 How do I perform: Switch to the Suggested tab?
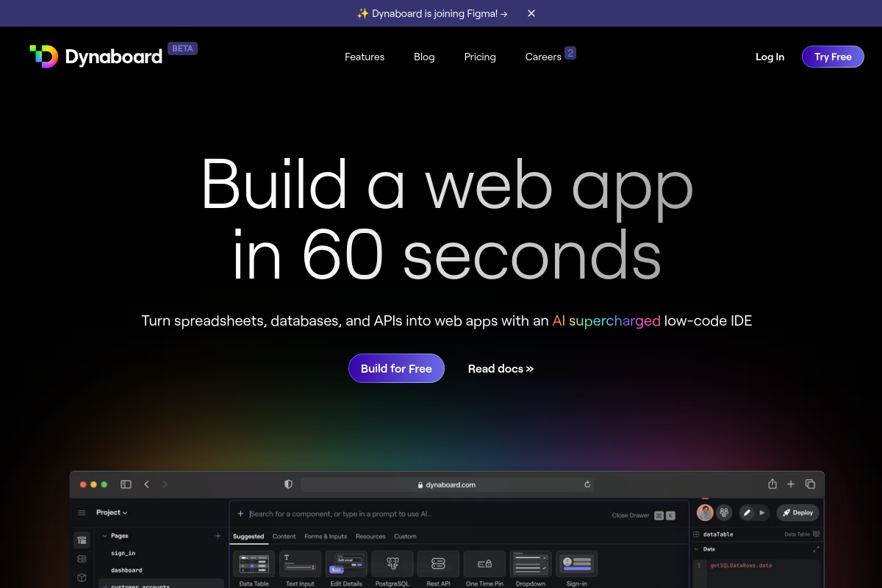click(248, 537)
